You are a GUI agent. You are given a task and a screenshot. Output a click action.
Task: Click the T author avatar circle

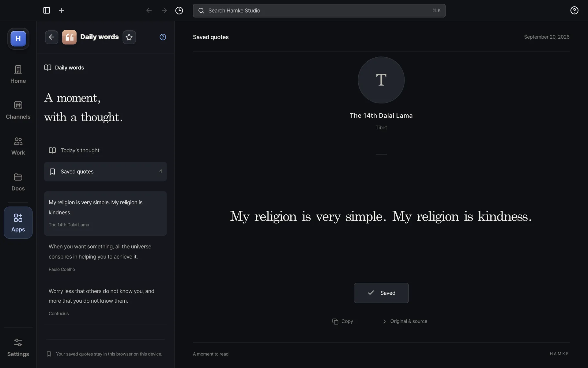(x=381, y=80)
